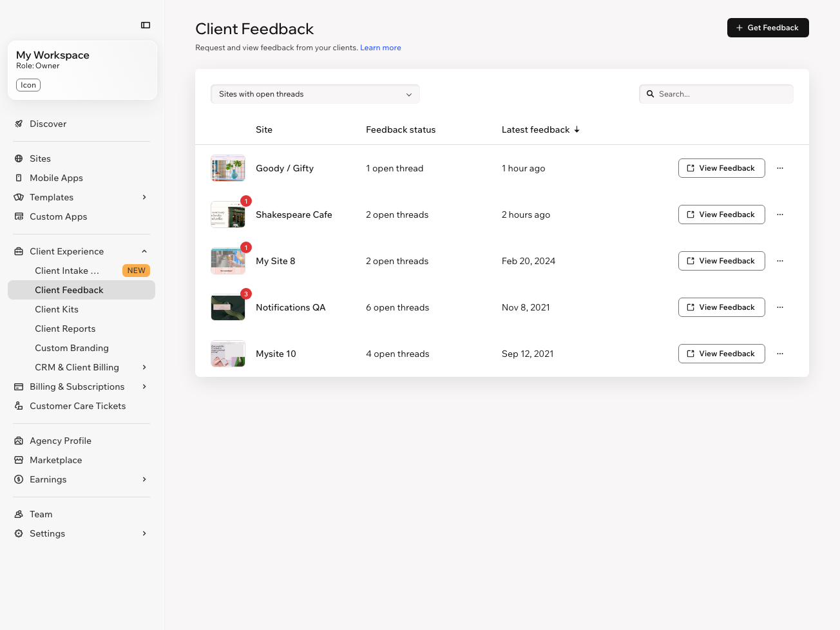Click the Templates icon in sidebar
The height and width of the screenshot is (630, 840).
click(x=19, y=197)
